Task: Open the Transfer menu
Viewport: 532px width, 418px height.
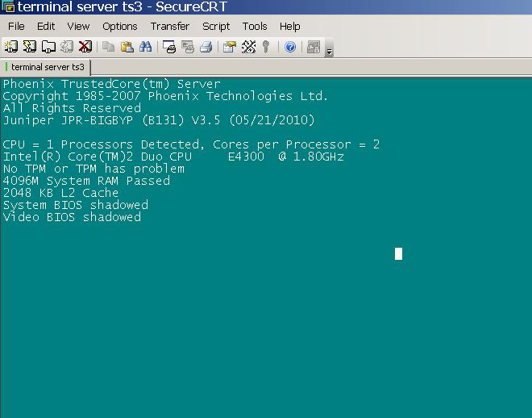Action: coord(170,26)
